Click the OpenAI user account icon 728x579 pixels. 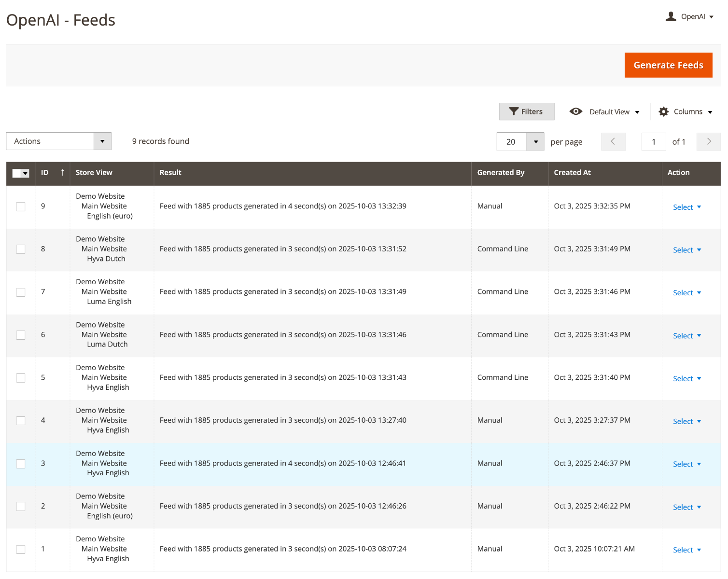[671, 16]
